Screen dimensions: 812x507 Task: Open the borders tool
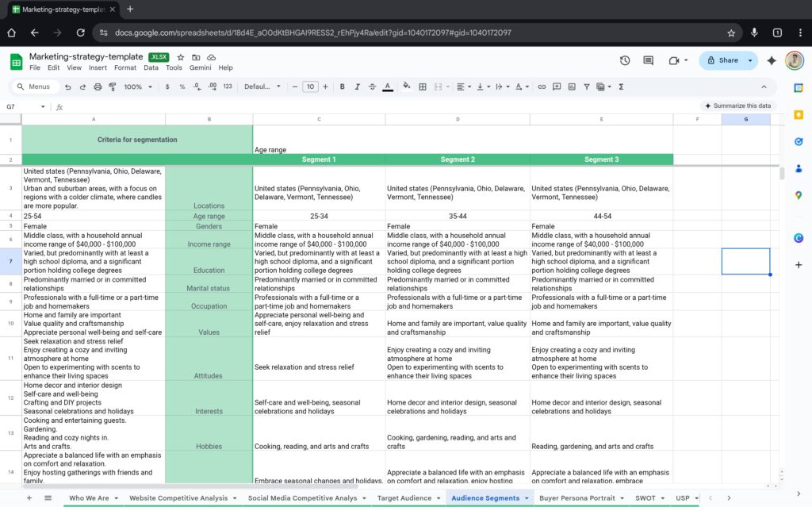(x=423, y=86)
